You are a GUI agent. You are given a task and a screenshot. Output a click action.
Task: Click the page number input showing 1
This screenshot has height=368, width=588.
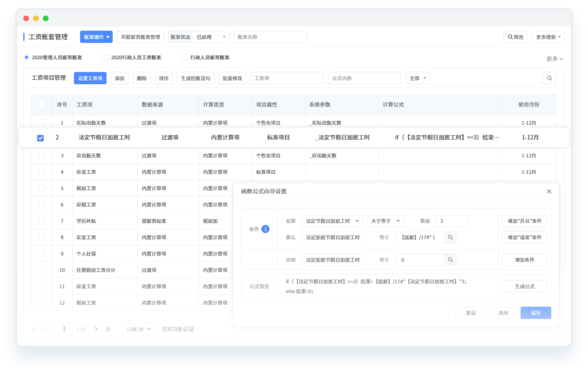(x=64, y=329)
